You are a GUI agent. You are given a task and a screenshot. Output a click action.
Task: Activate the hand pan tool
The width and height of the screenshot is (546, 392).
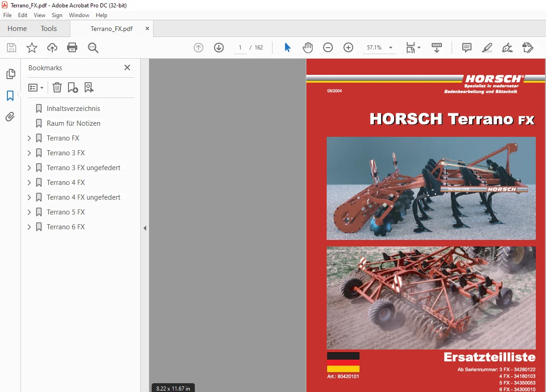308,48
